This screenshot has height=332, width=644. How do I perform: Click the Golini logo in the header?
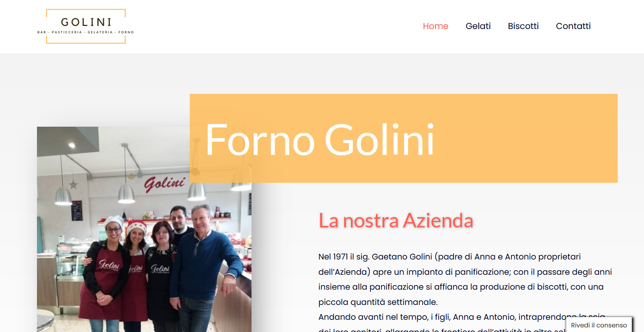(86, 26)
